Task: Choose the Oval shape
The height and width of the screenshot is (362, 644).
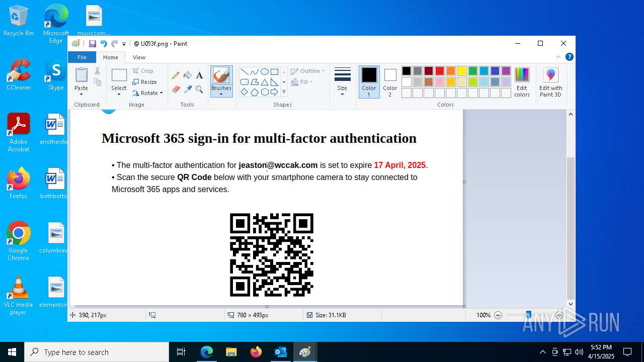Action: point(264,71)
